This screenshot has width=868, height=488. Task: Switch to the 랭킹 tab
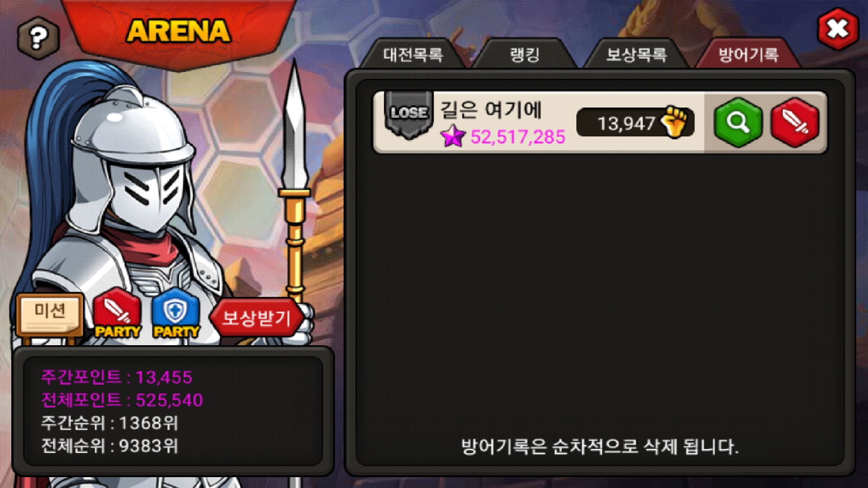pos(524,55)
